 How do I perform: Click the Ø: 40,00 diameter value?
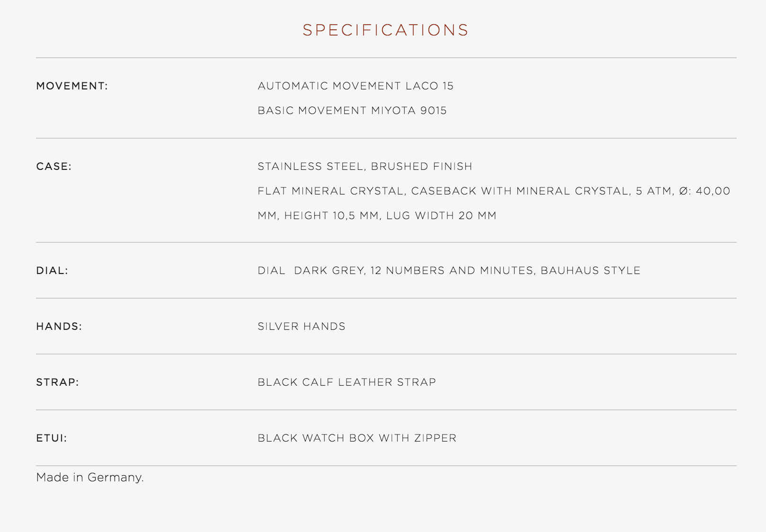704,191
